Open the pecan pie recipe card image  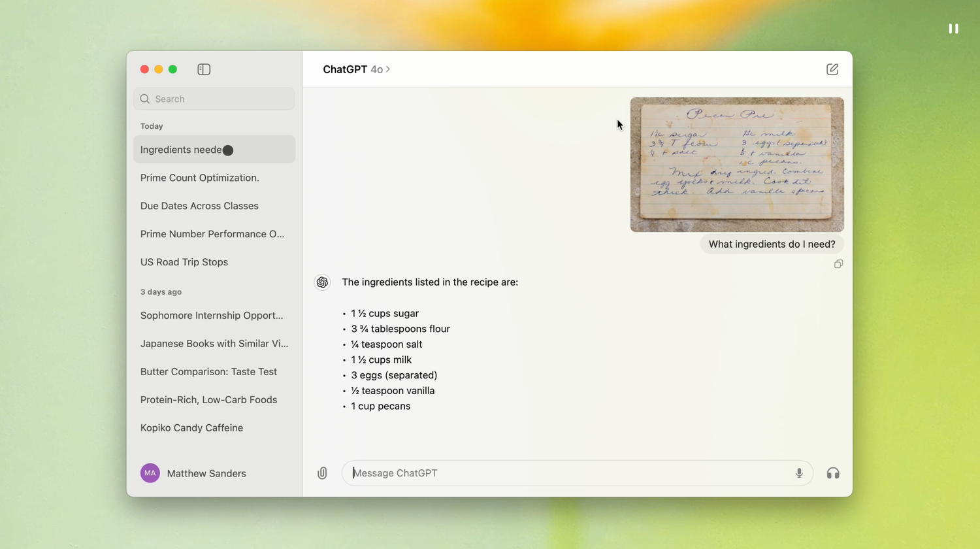(x=737, y=165)
